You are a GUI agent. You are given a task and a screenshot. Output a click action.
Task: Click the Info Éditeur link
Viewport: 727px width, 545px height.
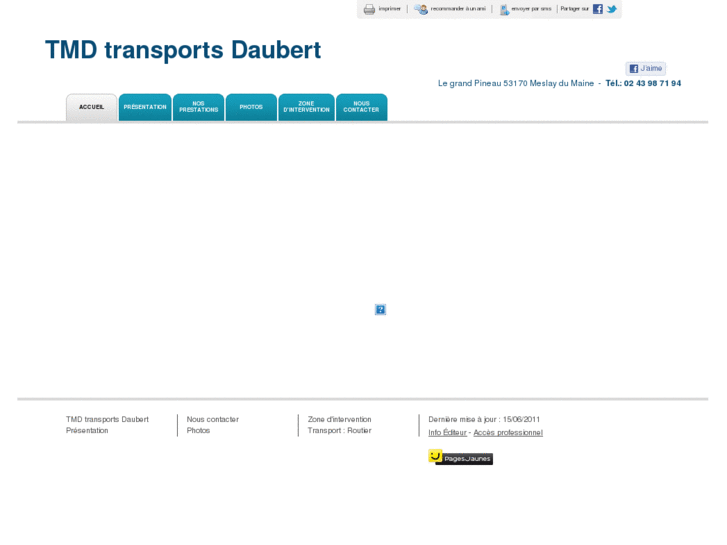447,432
